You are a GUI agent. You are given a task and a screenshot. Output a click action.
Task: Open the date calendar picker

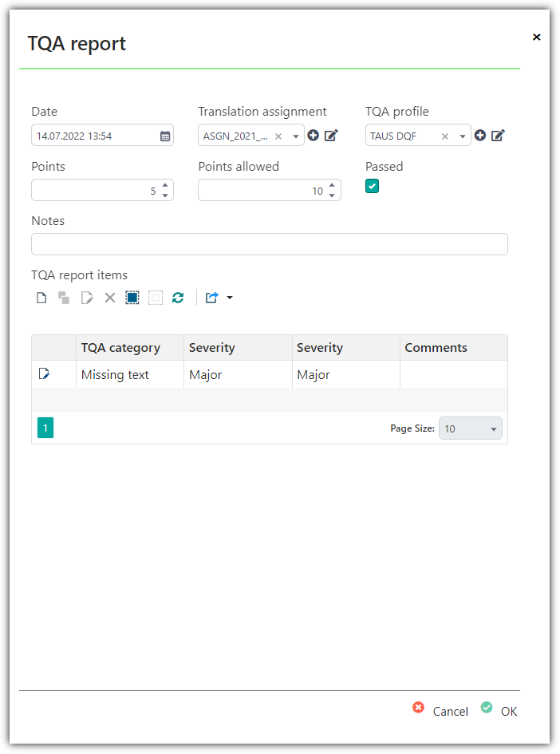[165, 136]
